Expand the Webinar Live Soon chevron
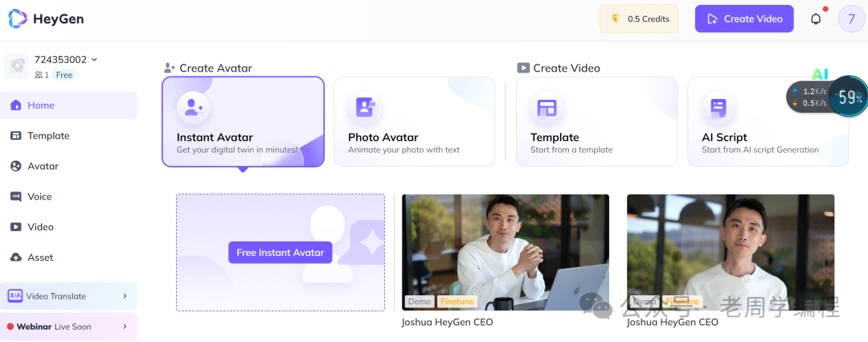The height and width of the screenshot is (342, 868). [x=125, y=327]
